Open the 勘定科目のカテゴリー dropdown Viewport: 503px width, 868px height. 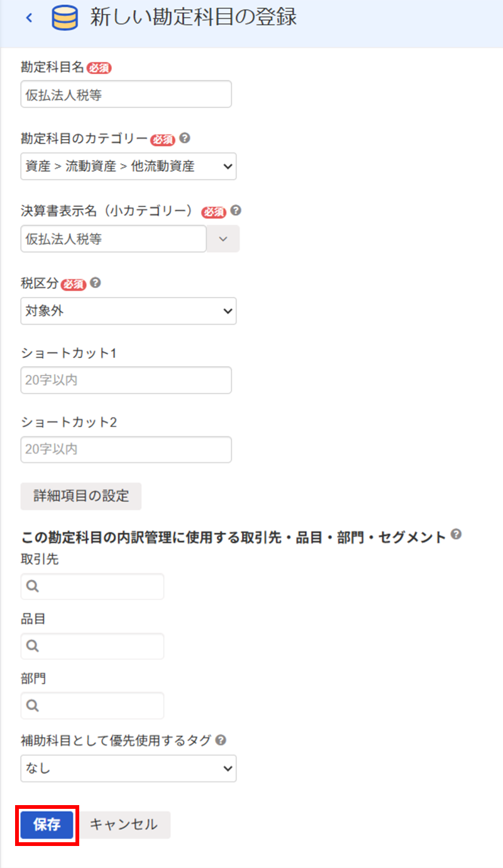[128, 167]
